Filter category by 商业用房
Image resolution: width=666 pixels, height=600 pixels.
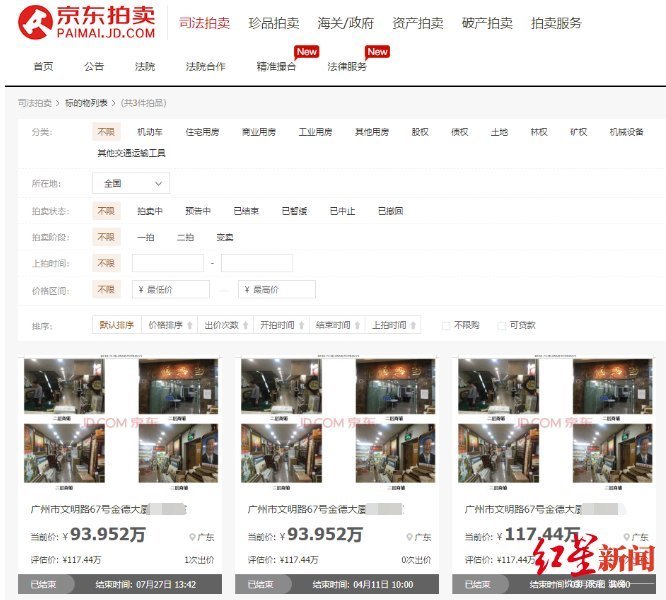(x=259, y=132)
